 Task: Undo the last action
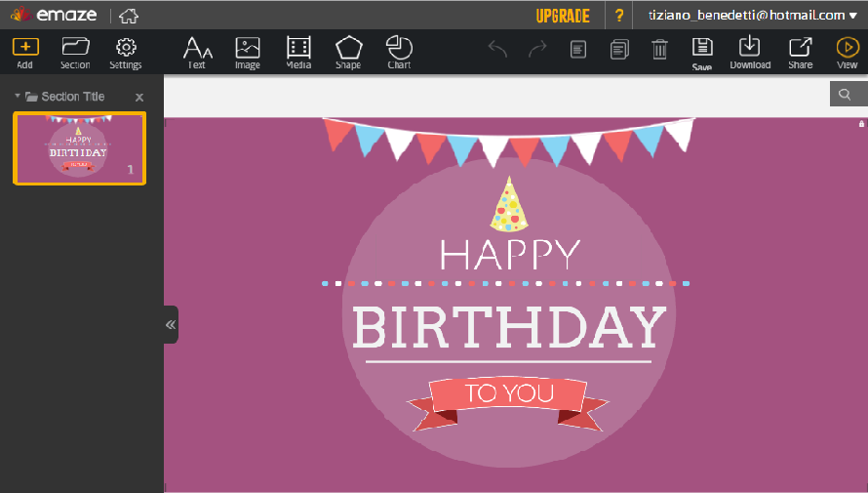497,49
